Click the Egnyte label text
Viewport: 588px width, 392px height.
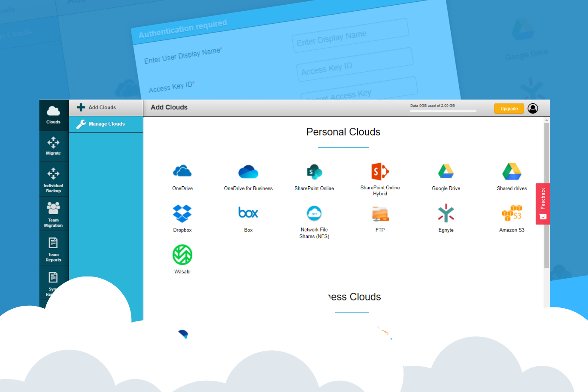(x=446, y=230)
